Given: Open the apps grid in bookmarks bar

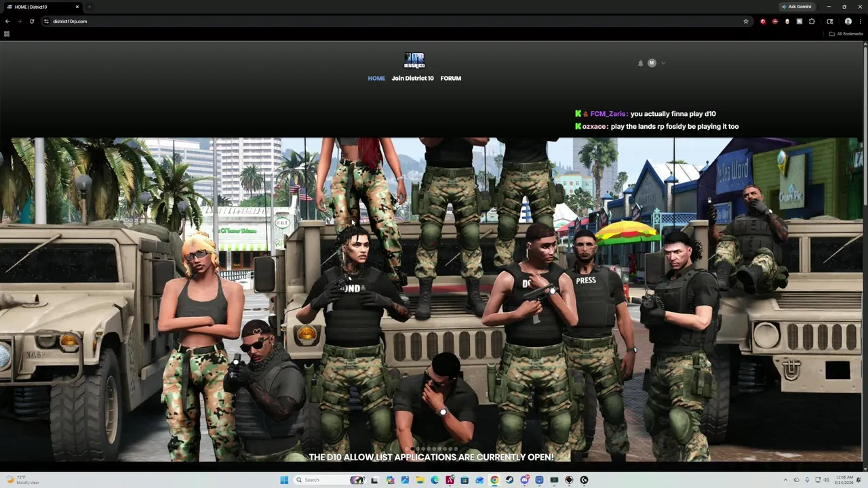Looking at the screenshot, I should 7,34.
